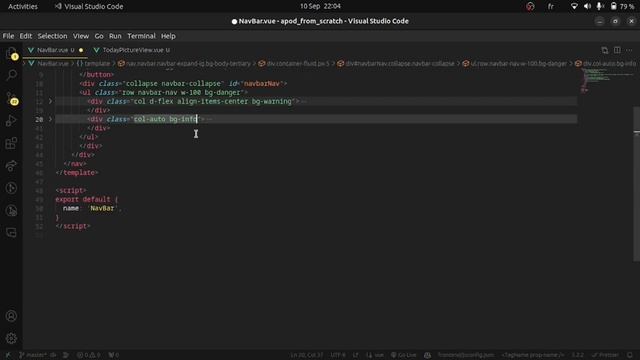Click Prettier status bar item
Viewport: 640px width, 360px height.
[x=606, y=355]
